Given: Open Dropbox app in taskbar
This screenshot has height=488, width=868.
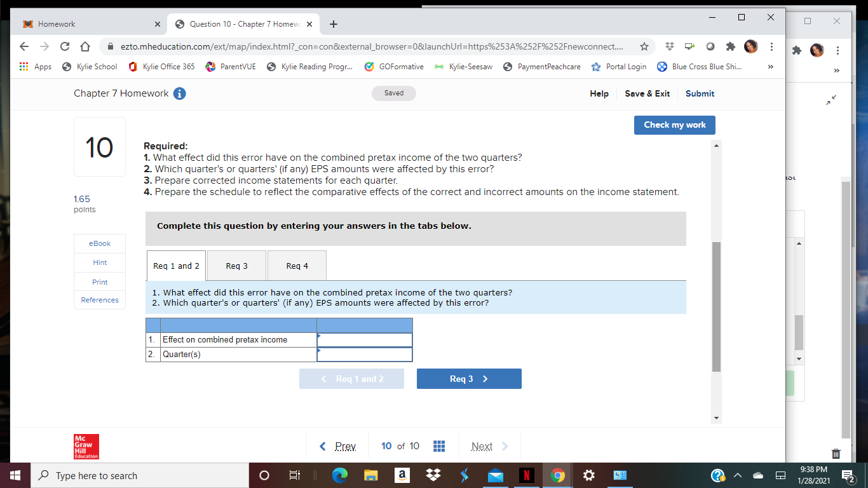Looking at the screenshot, I should tap(433, 475).
